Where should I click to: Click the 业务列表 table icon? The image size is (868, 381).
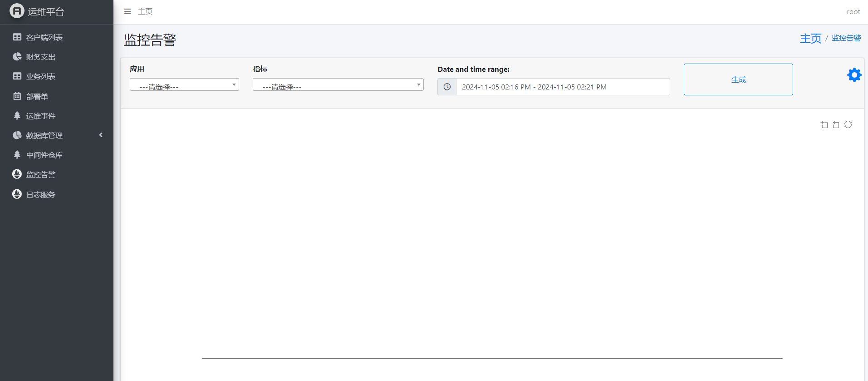17,76
